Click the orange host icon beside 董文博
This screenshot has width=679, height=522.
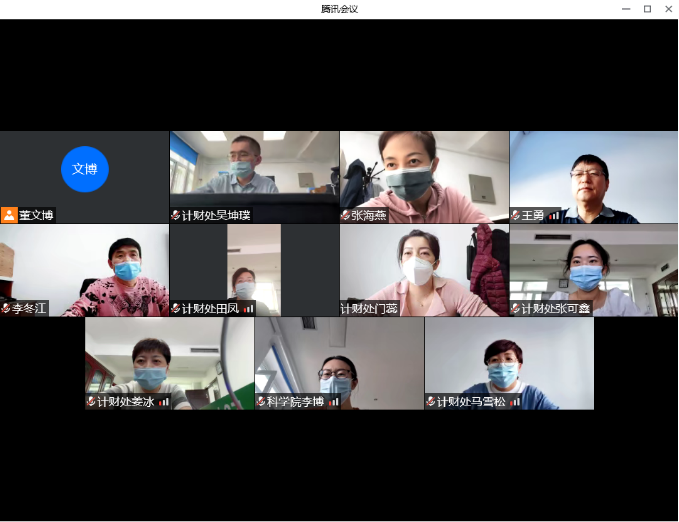coord(9,215)
